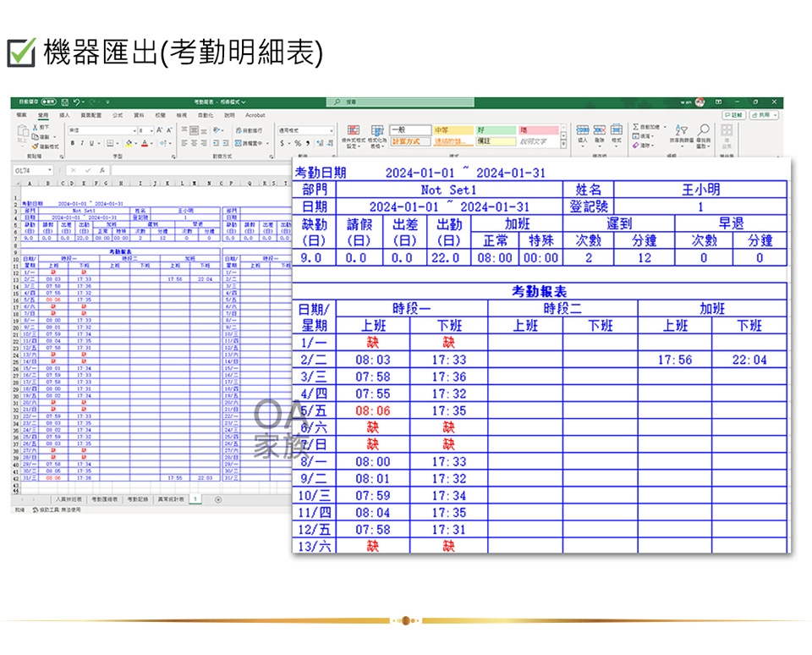Viewport: 812px width, 655px height.
Task: Toggle Bold (B) formatting
Action: point(73,143)
